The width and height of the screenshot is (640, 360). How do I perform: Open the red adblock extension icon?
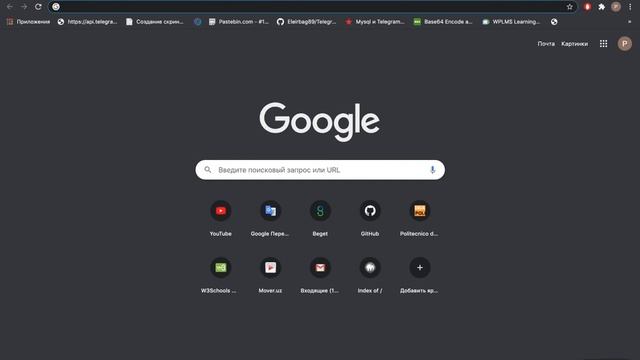pos(587,7)
